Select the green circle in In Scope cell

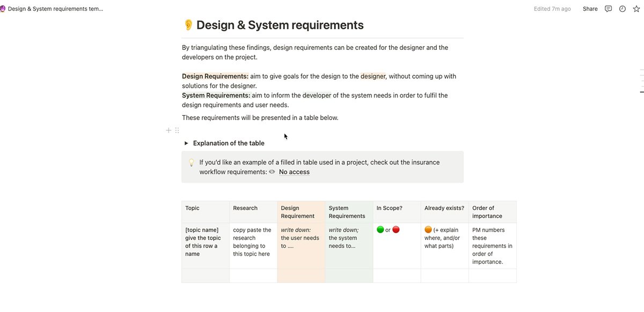pyautogui.click(x=380, y=230)
